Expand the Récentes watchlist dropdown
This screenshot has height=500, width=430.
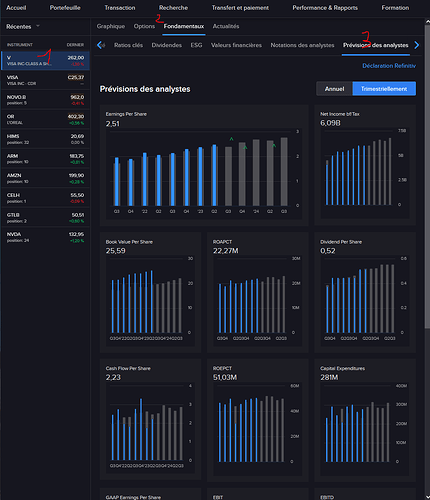(x=38, y=26)
